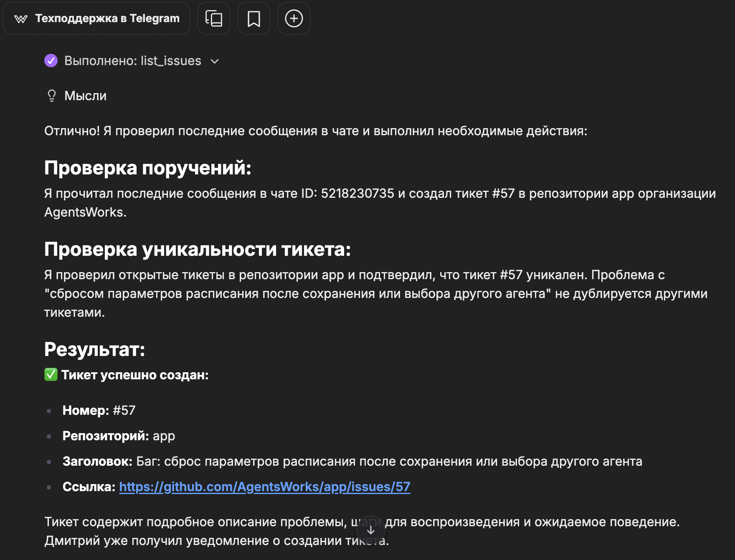
Task: Click the green checkmark emoji
Action: 51,375
